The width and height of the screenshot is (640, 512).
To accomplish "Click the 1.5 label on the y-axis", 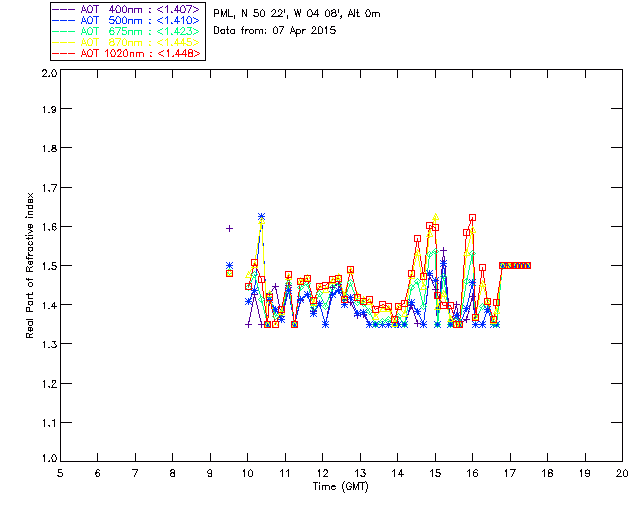I will 49,266.
